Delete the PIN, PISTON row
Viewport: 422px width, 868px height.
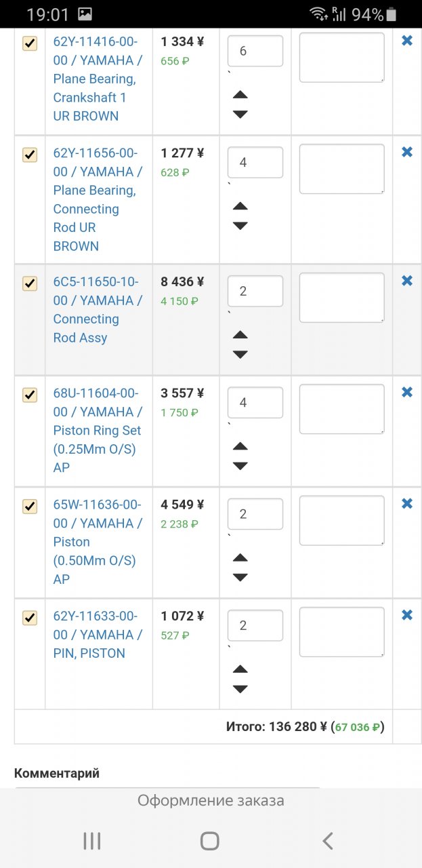(407, 615)
